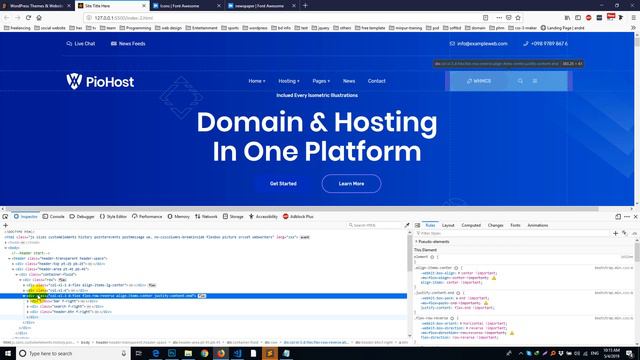Activate the element picker in DevTools
The height and width of the screenshot is (360, 640).
[5, 217]
